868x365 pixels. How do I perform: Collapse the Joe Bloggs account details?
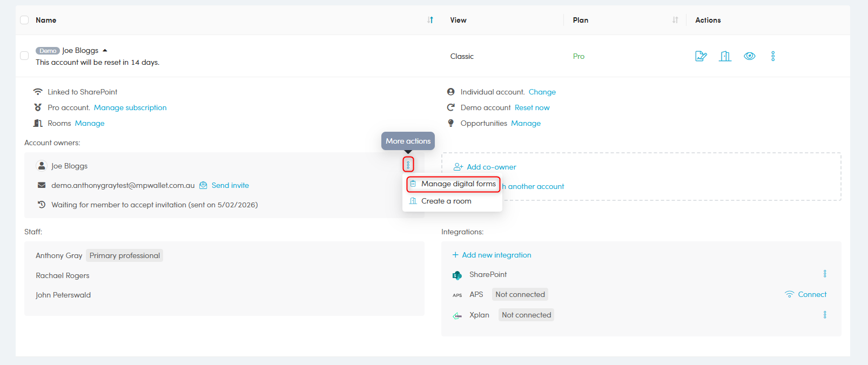click(105, 50)
